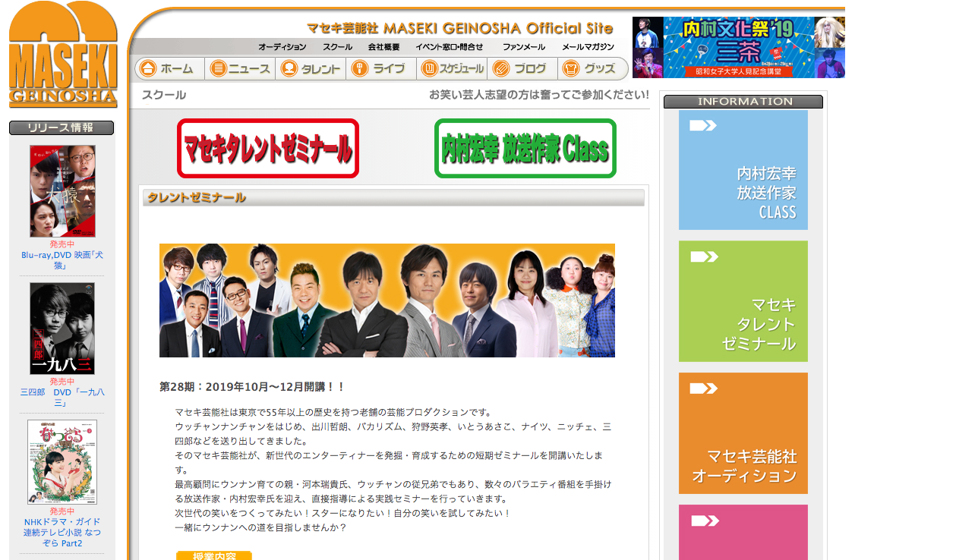Viewport: 956px width, 560px height.
Task: Click the green 内村宏幸 放送作家 Class button
Action: [525, 149]
